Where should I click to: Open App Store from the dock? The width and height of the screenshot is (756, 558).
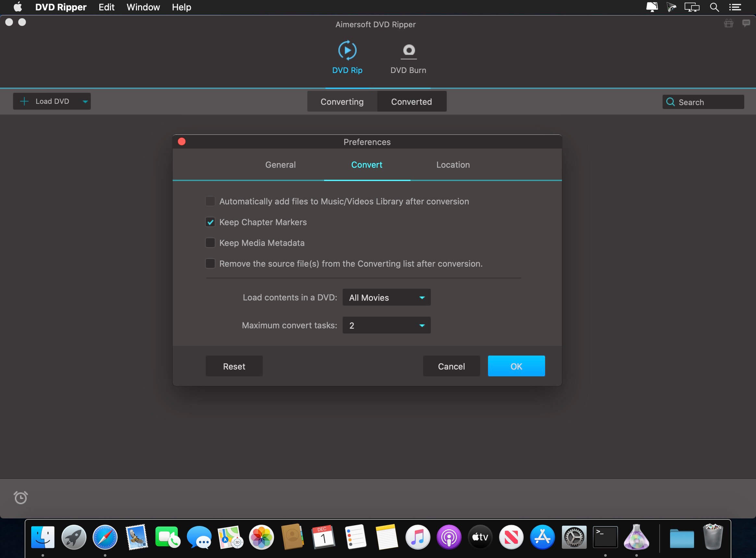543,537
